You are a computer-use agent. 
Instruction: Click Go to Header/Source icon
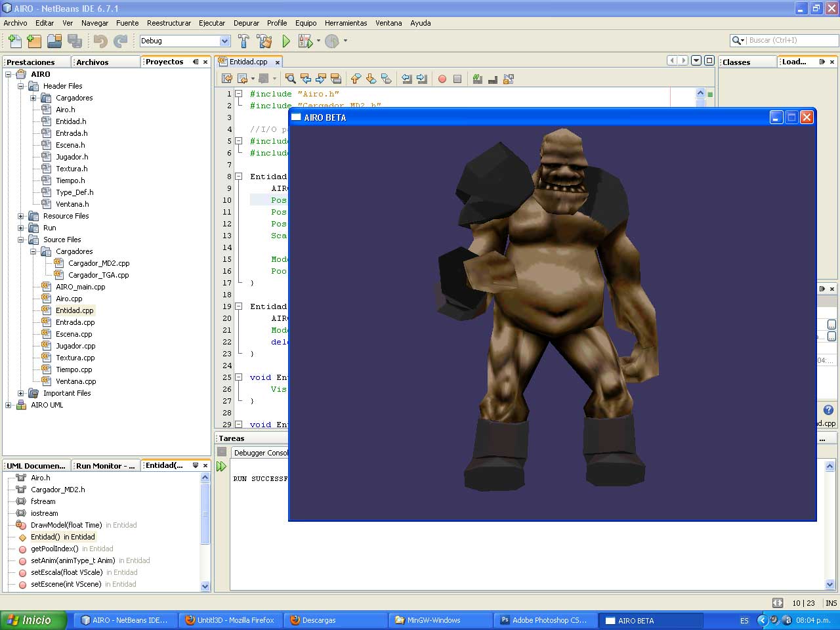(x=509, y=79)
